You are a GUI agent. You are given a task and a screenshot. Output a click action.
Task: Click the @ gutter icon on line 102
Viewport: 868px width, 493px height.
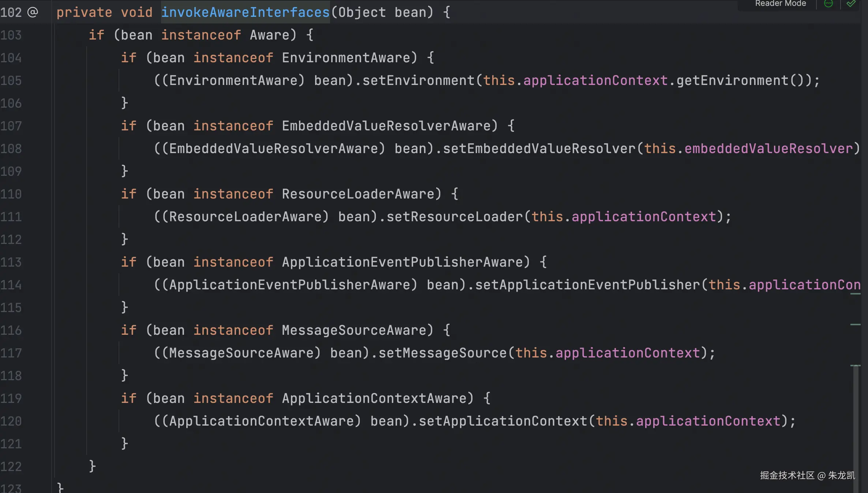pyautogui.click(x=33, y=12)
